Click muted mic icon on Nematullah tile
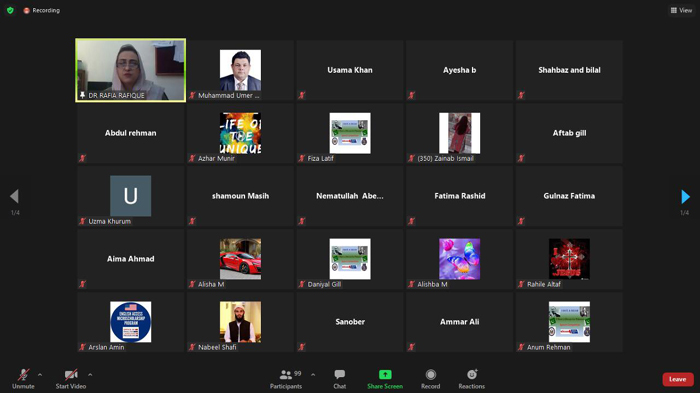 pyautogui.click(x=302, y=221)
